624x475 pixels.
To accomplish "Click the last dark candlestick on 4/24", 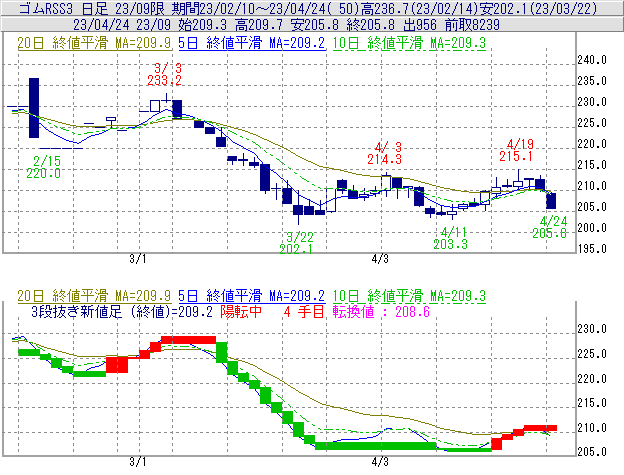I will pos(551,201).
